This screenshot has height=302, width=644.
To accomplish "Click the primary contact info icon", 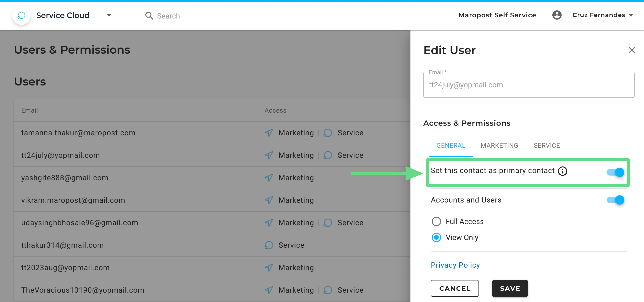I will click(562, 171).
